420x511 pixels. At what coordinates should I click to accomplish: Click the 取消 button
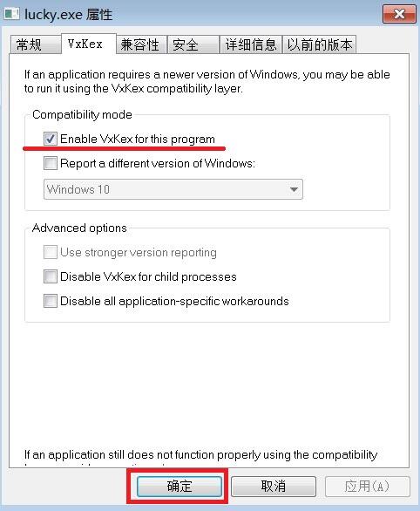tap(274, 487)
